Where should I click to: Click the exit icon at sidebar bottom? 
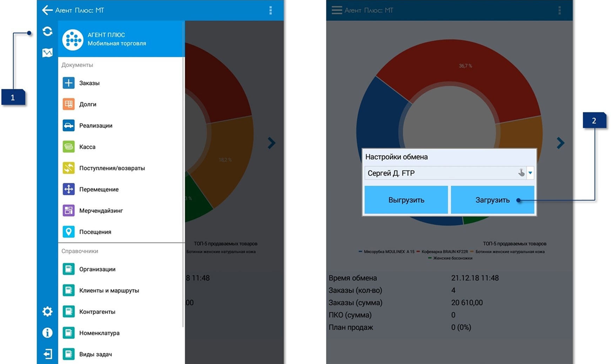tap(47, 354)
